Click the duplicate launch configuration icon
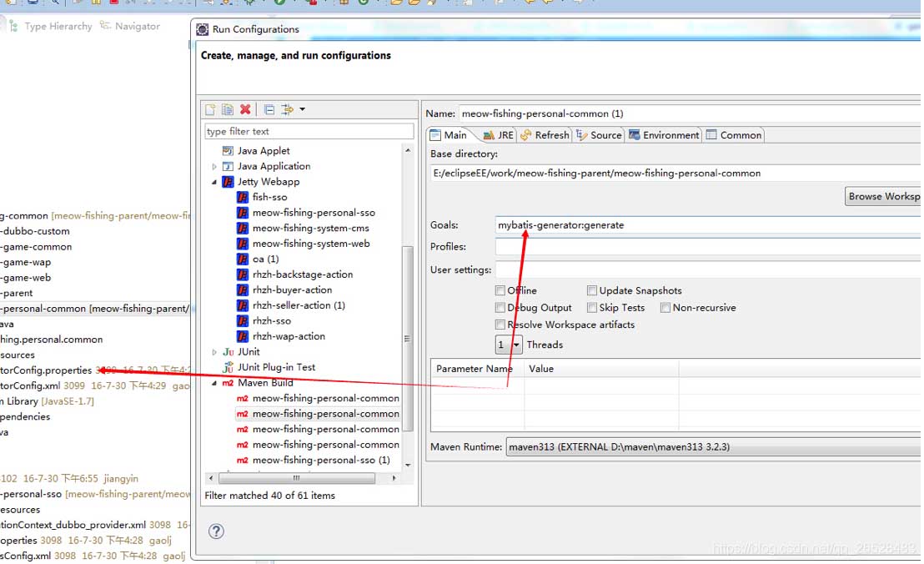This screenshot has height=564, width=924. [227, 109]
